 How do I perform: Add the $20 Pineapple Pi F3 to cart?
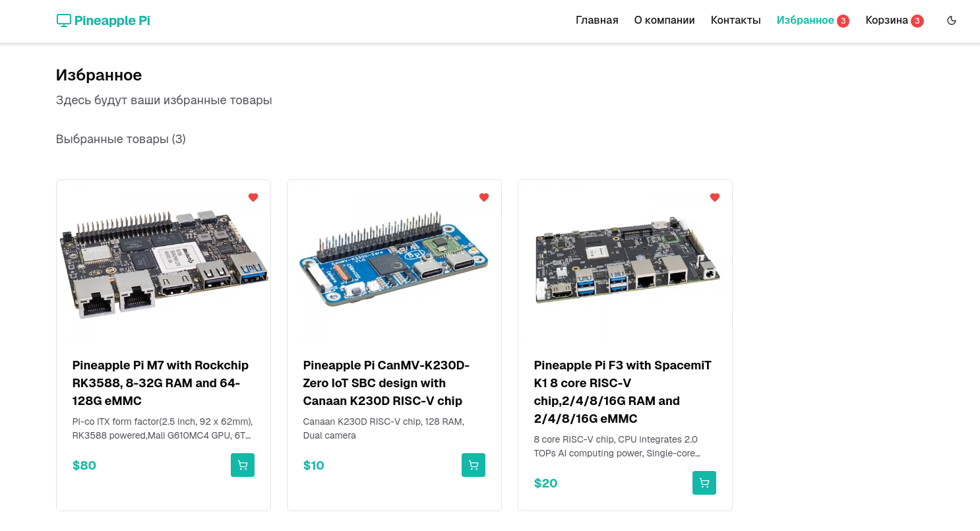pos(704,483)
